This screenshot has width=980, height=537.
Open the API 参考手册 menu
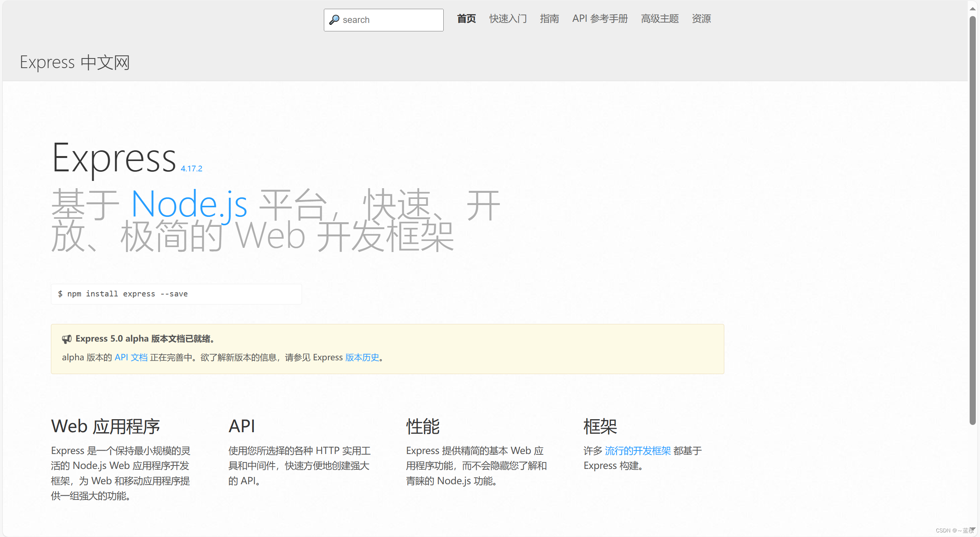[x=600, y=19]
